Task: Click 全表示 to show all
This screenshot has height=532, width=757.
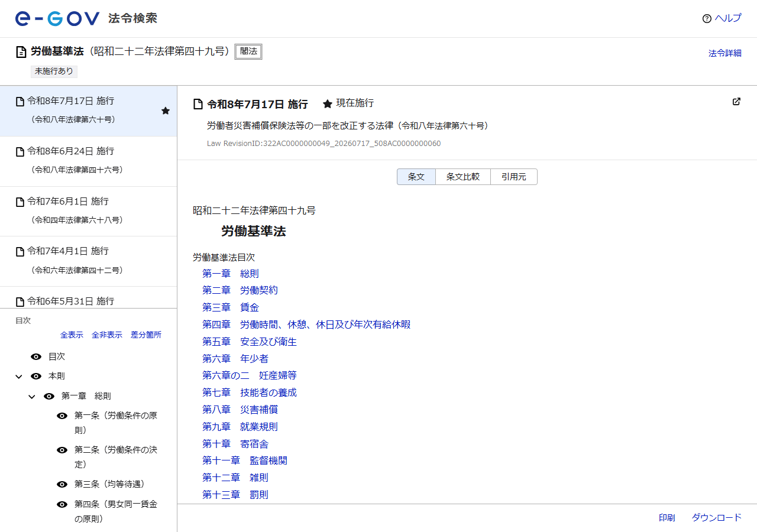Action: (x=72, y=335)
